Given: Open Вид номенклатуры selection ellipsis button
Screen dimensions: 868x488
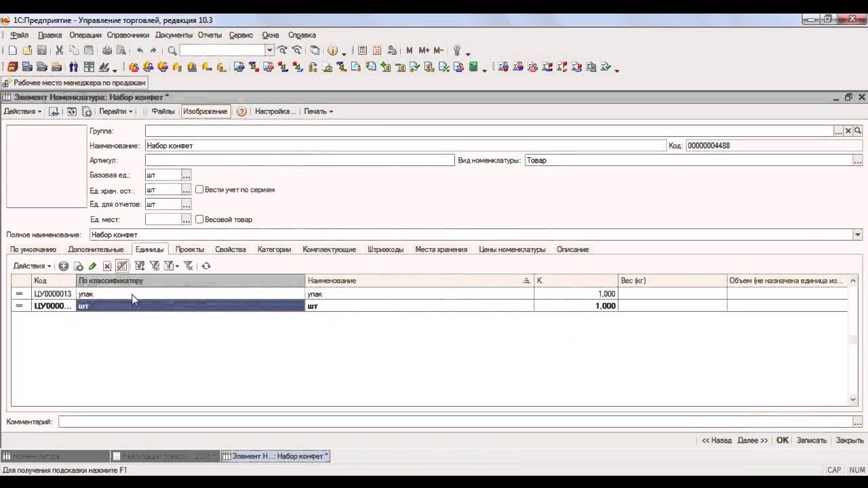Looking at the screenshot, I should coord(858,161).
